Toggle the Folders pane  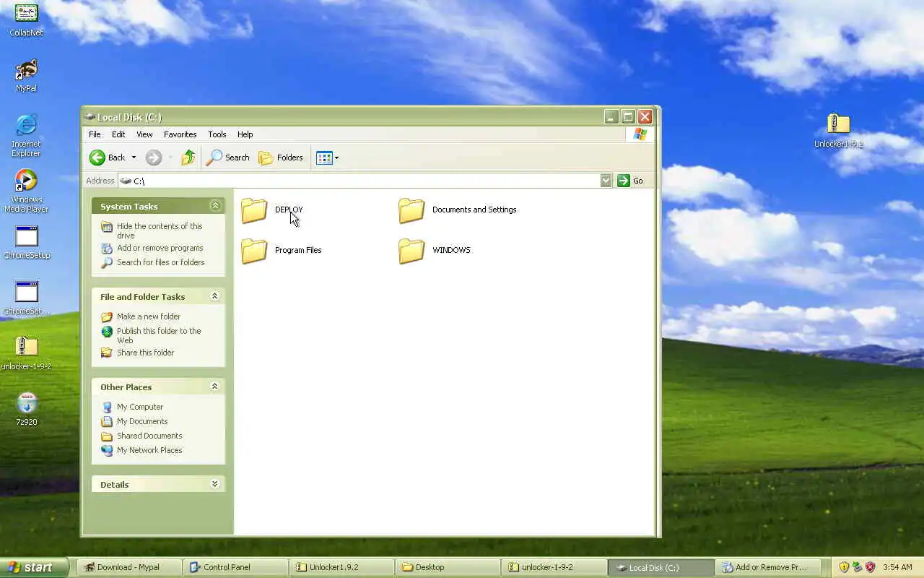coord(281,158)
